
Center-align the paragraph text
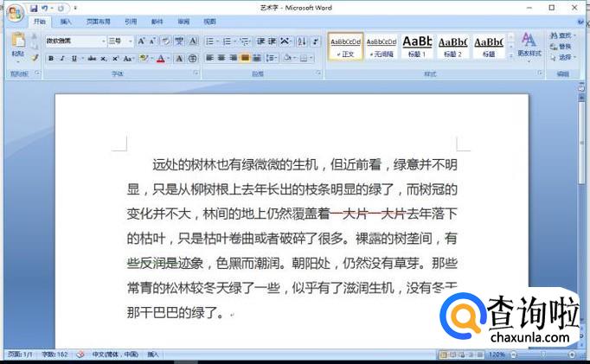pos(221,59)
